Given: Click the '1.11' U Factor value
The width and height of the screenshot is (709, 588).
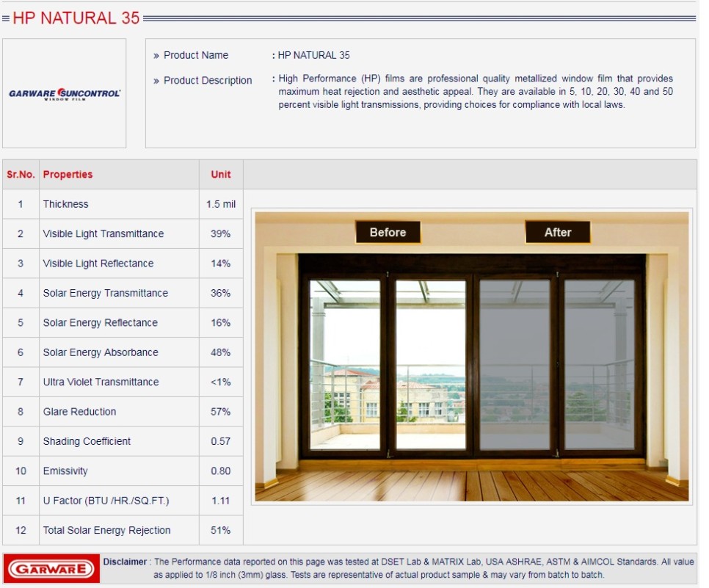Looking at the screenshot, I should [x=221, y=501].
